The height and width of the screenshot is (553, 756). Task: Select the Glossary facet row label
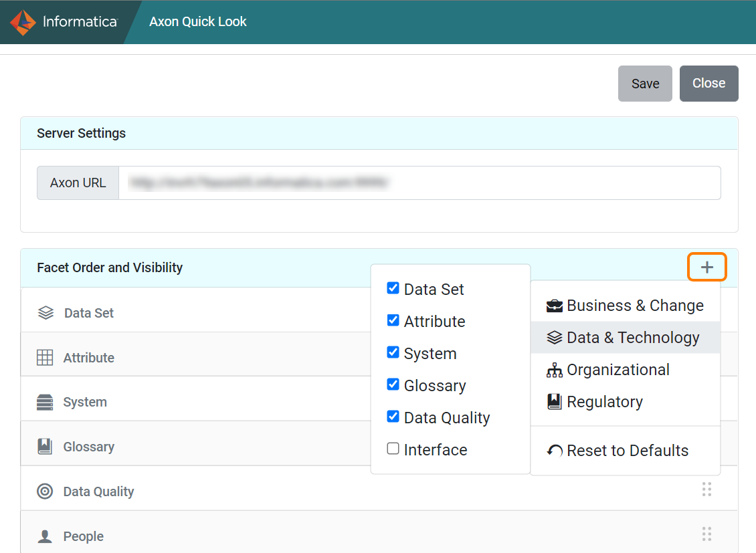coord(89,447)
